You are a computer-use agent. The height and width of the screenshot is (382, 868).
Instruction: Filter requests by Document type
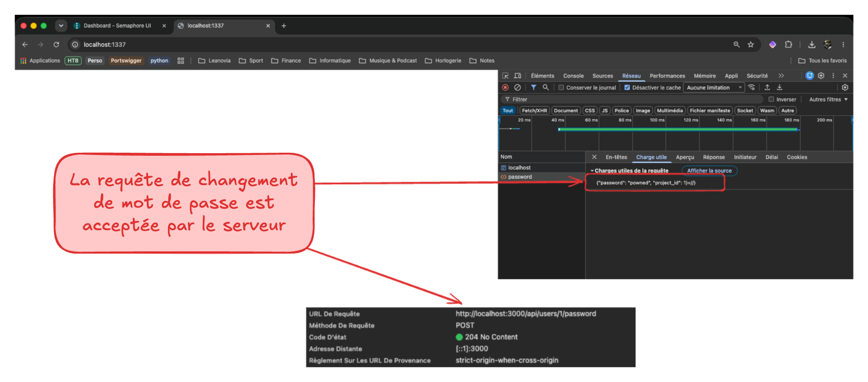(566, 111)
